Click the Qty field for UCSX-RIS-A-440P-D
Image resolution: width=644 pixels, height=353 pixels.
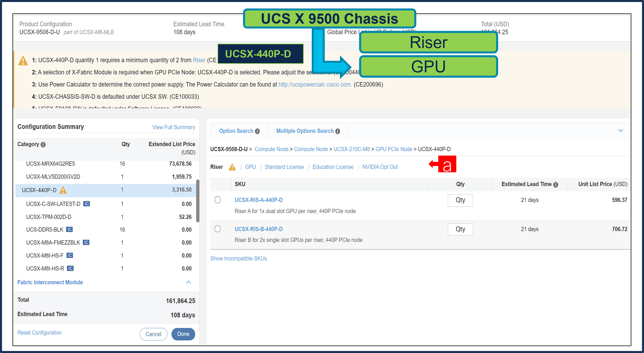pyautogui.click(x=460, y=200)
